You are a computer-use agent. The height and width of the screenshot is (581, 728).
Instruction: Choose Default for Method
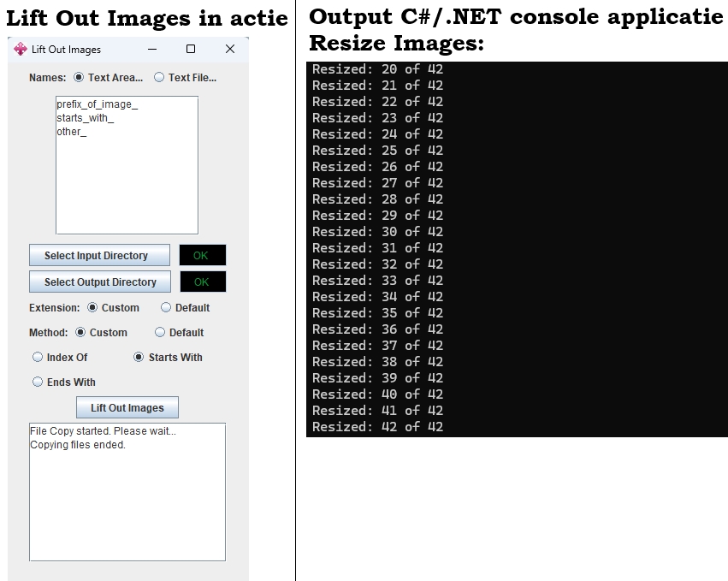point(179,333)
